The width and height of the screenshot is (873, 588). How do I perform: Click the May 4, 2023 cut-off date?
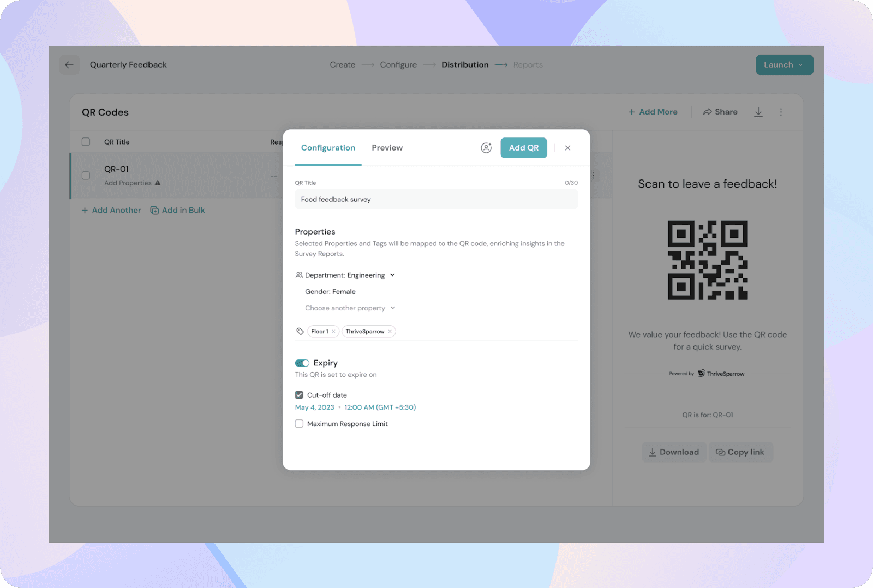point(314,407)
